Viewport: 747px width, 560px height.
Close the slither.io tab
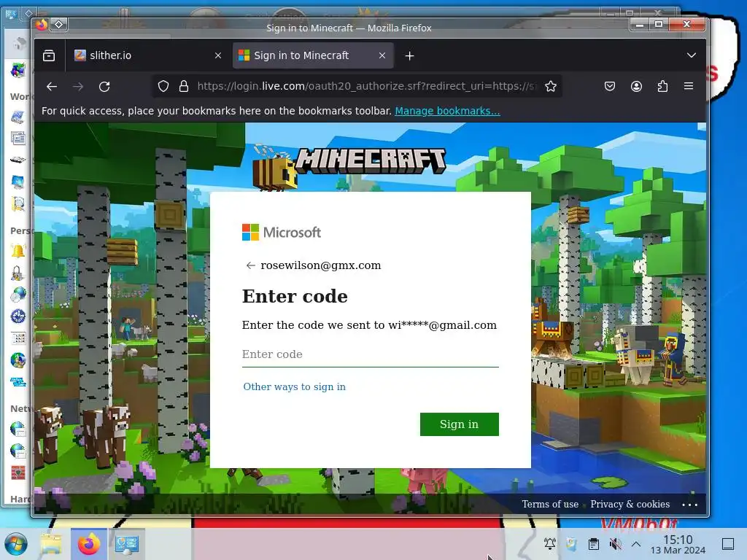(218, 55)
